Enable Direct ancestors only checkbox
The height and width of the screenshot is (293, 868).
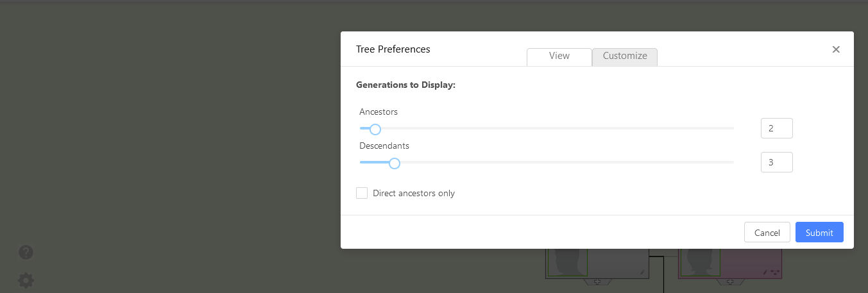[x=362, y=193]
